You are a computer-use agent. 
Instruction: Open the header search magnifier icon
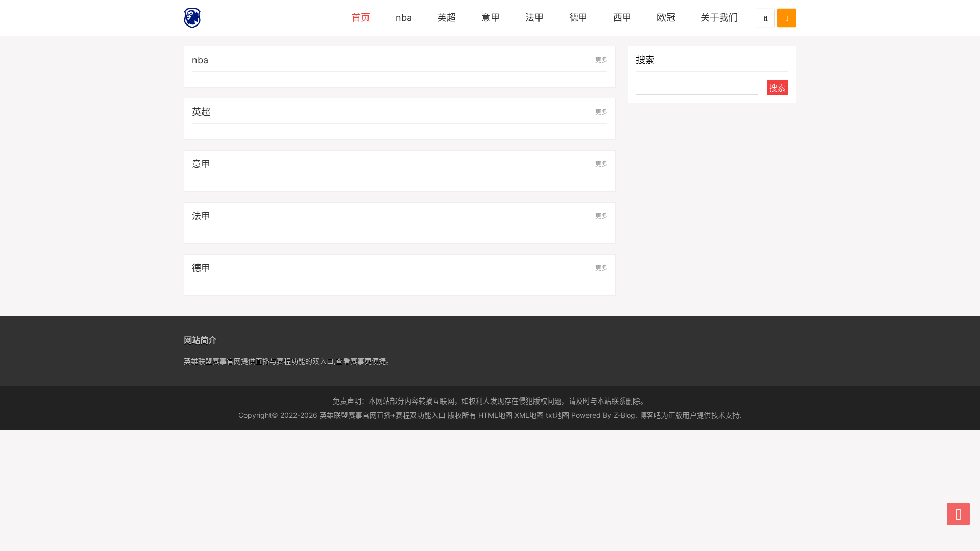765,18
